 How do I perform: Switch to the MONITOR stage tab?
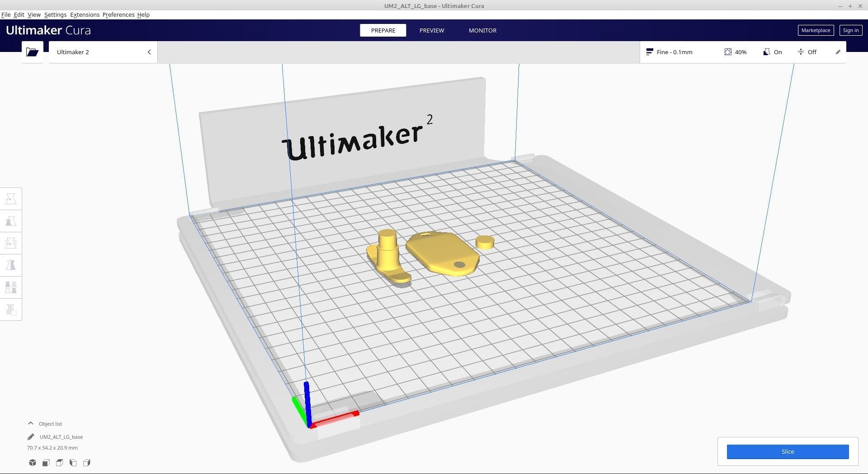(482, 30)
